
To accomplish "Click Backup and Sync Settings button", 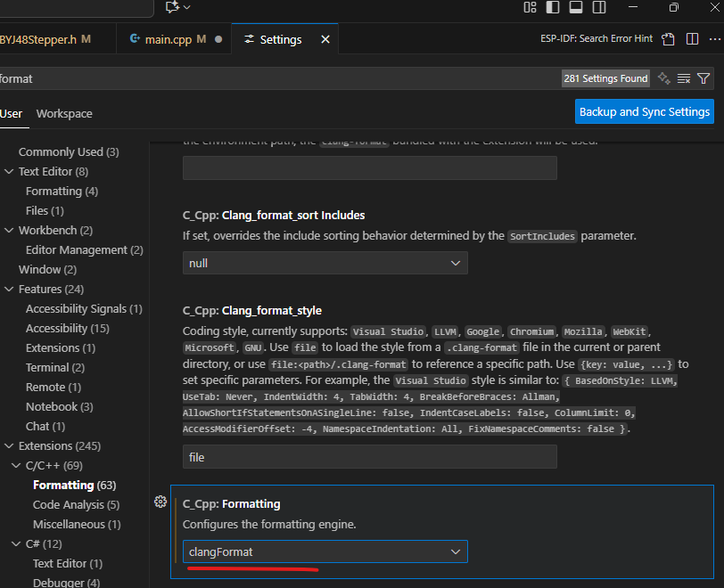I will pos(645,111).
